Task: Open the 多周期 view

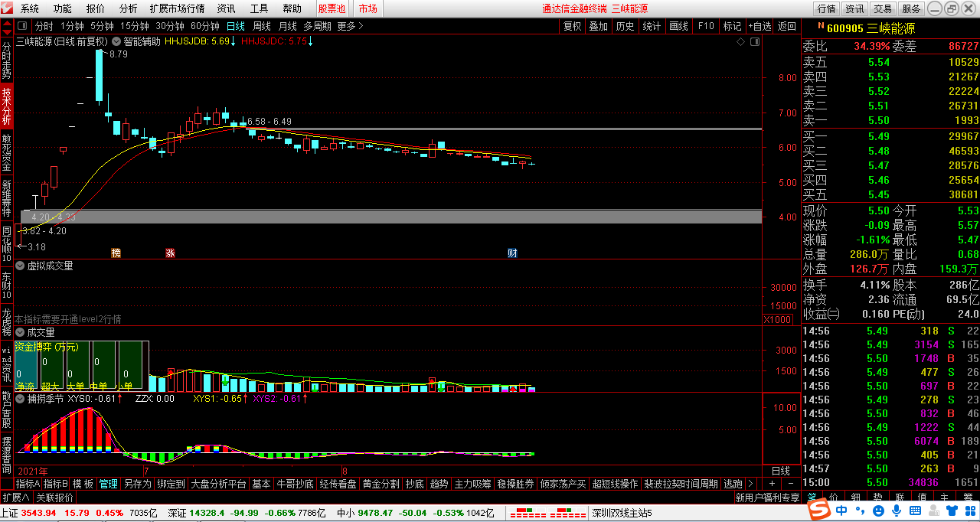Action: pyautogui.click(x=317, y=26)
